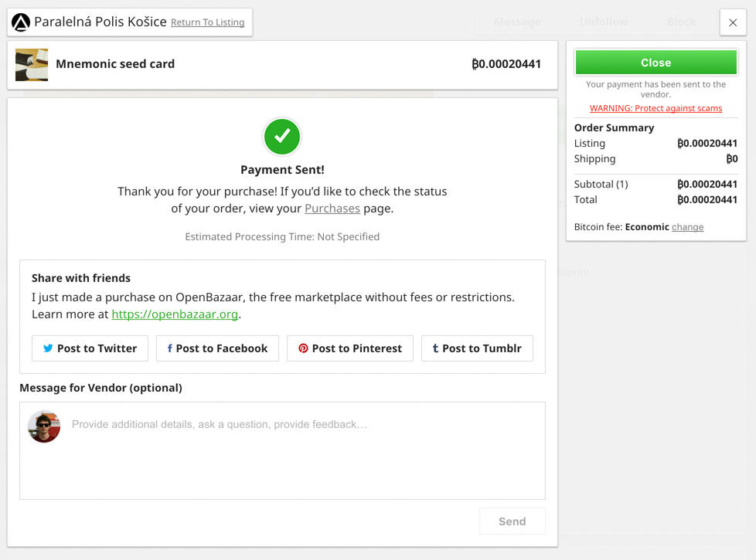Click the Post to Tumblr button
This screenshot has height=560, width=756.
477,348
